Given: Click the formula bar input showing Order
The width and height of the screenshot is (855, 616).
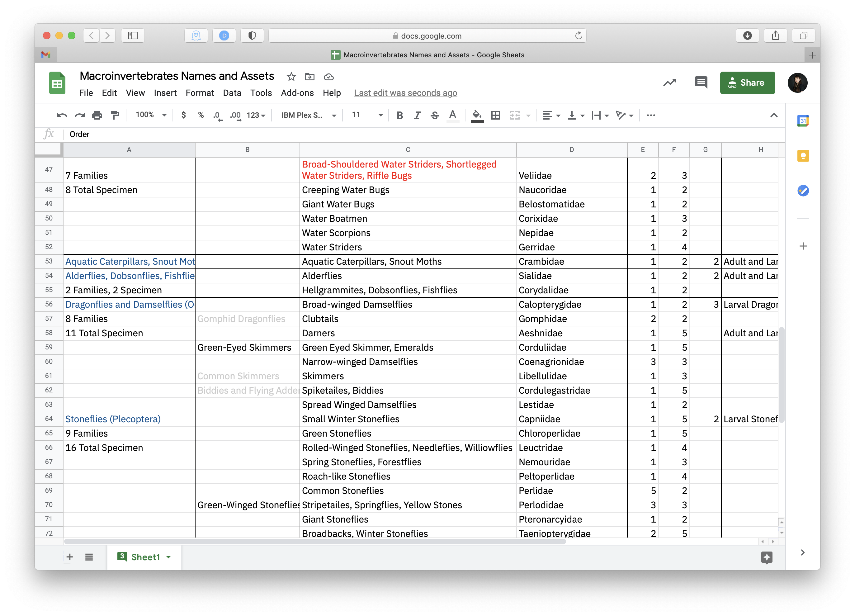Looking at the screenshot, I should click(x=424, y=134).
